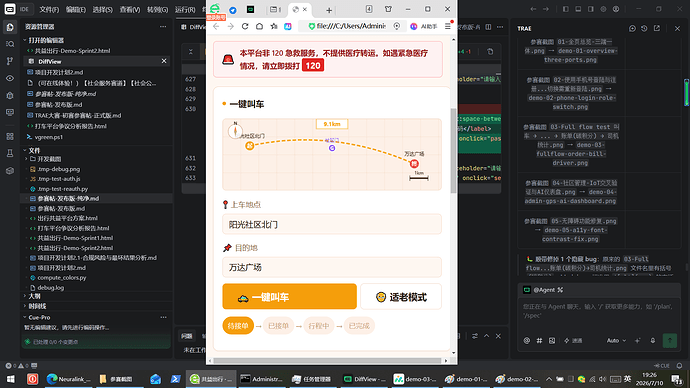
Task: Open the 转到(G) menu
Action: point(157,9)
